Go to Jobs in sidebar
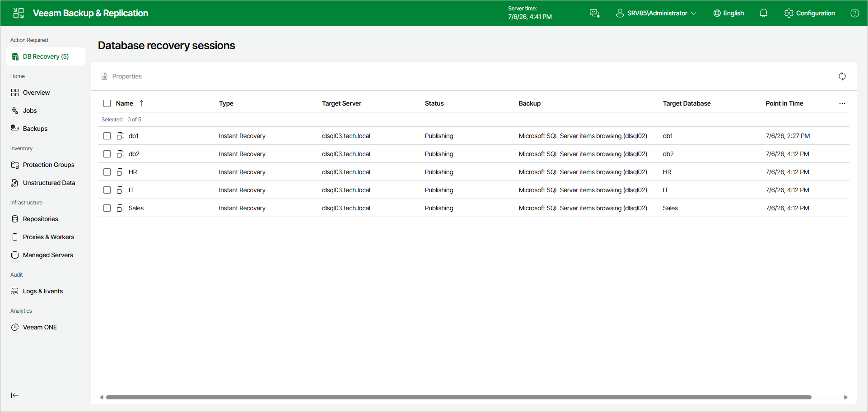Screen dimensions: 868x412 (x=30, y=111)
